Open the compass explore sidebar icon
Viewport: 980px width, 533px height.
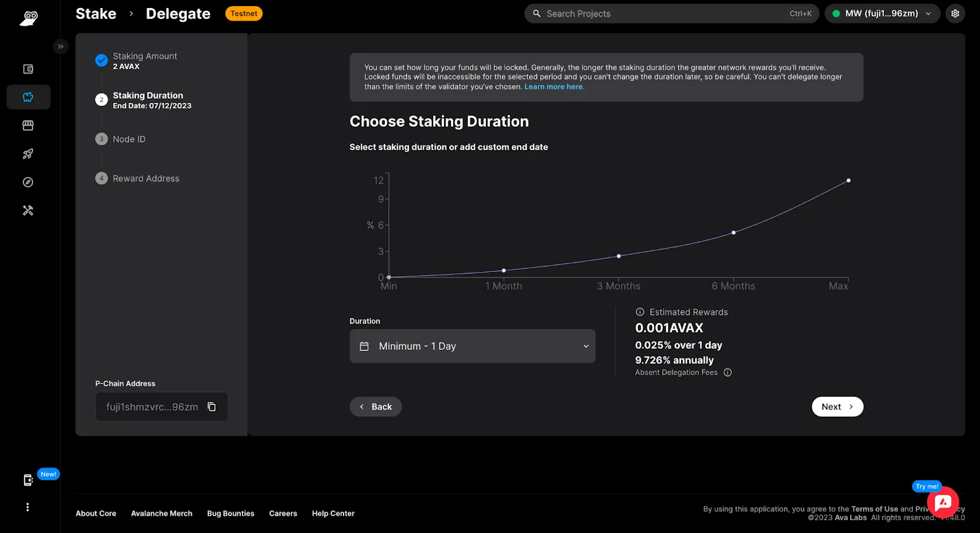[x=28, y=182]
